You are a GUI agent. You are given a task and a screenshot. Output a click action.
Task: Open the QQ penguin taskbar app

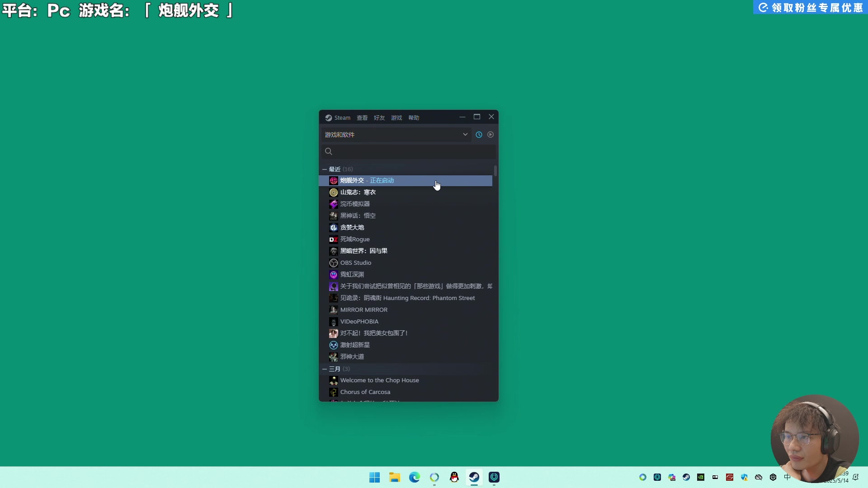tap(454, 478)
